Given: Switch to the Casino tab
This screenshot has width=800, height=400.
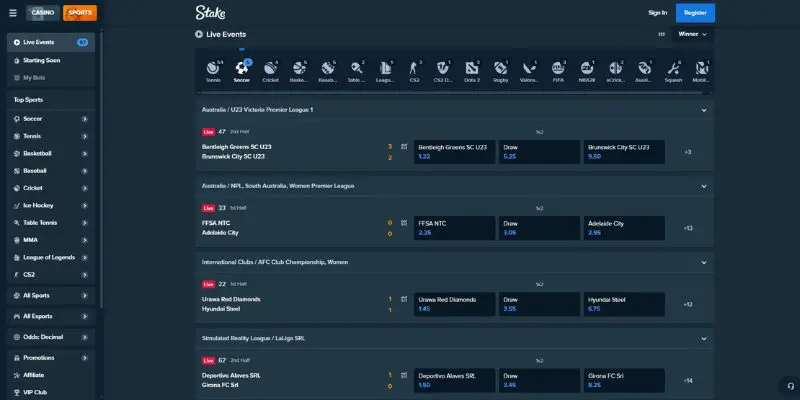Looking at the screenshot, I should 43,14.
